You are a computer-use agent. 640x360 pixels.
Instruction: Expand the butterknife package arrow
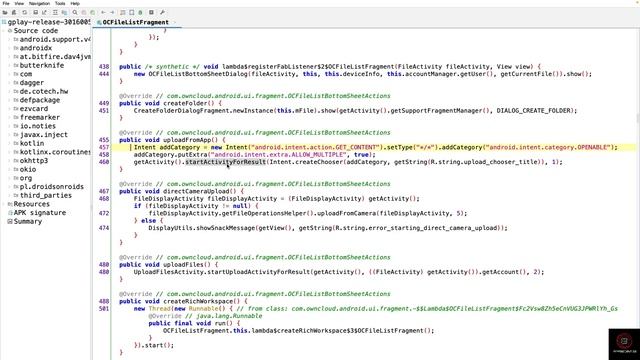coord(9,65)
